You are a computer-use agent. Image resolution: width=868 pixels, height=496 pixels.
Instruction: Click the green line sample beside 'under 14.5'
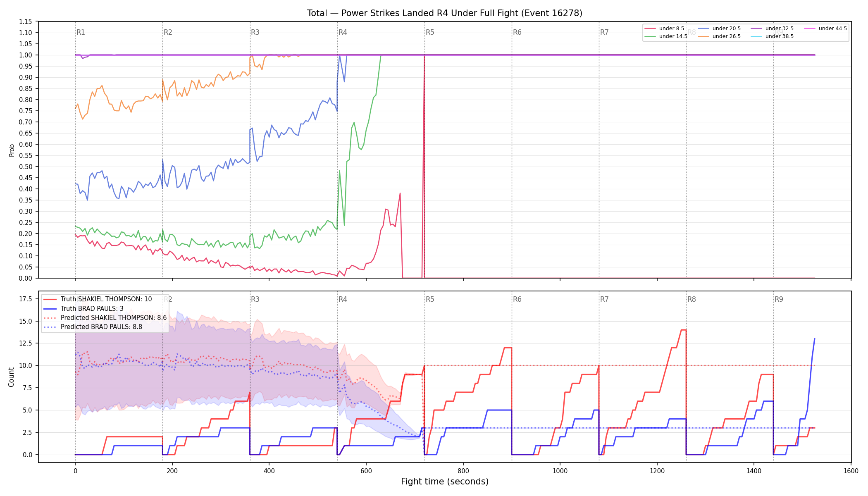coord(650,36)
